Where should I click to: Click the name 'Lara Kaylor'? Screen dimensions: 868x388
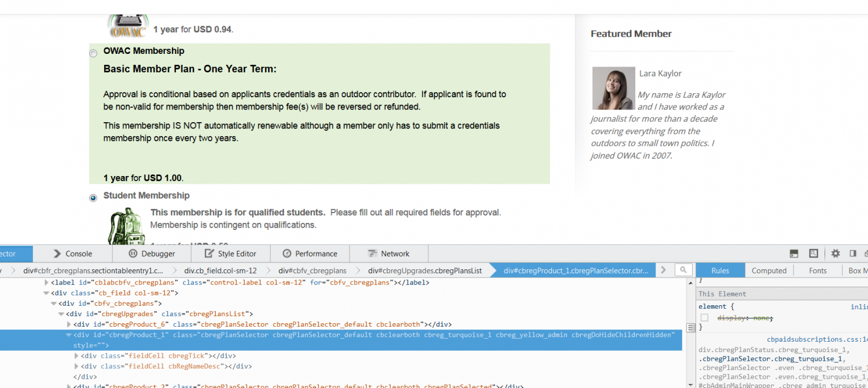(660, 74)
